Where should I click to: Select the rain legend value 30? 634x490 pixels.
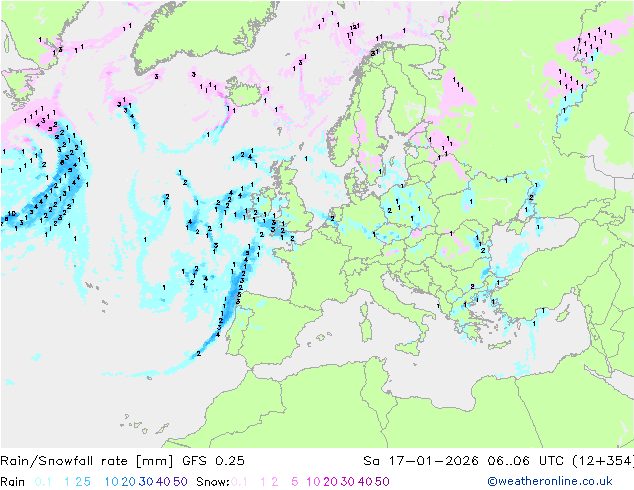pyautogui.click(x=146, y=482)
